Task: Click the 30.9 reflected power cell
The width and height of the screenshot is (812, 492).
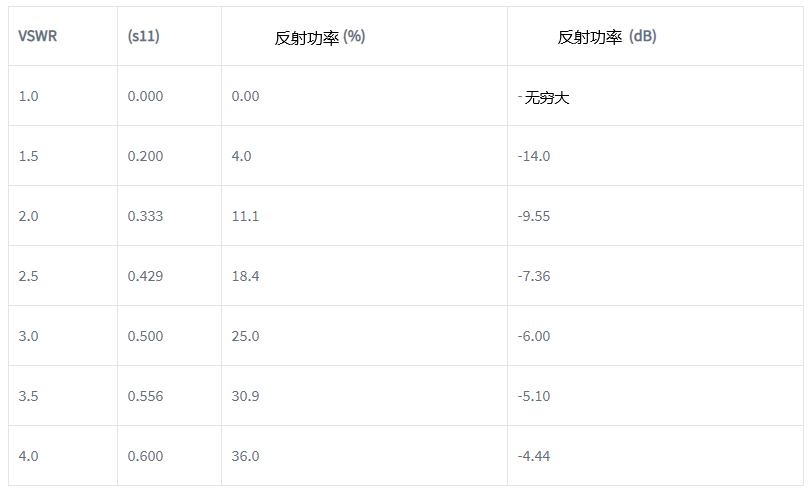Action: (245, 396)
